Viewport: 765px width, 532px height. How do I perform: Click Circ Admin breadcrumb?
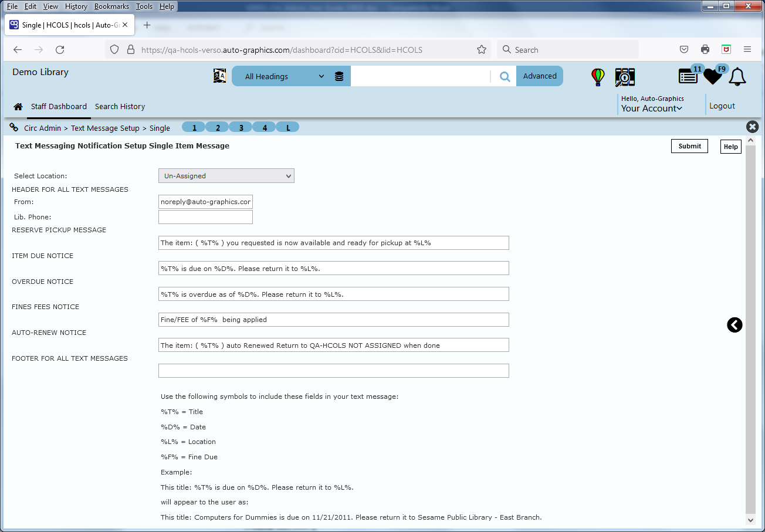[x=42, y=128]
